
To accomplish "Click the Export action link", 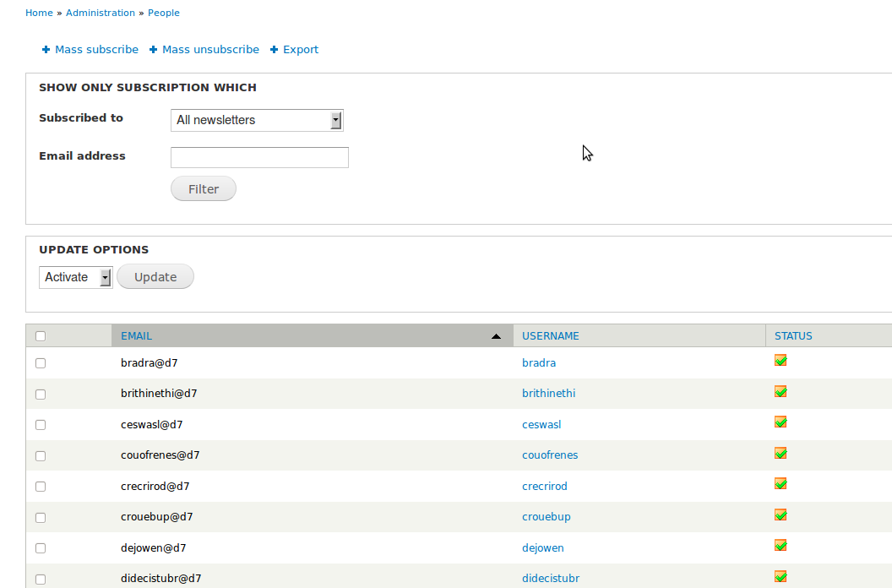I will coord(301,50).
